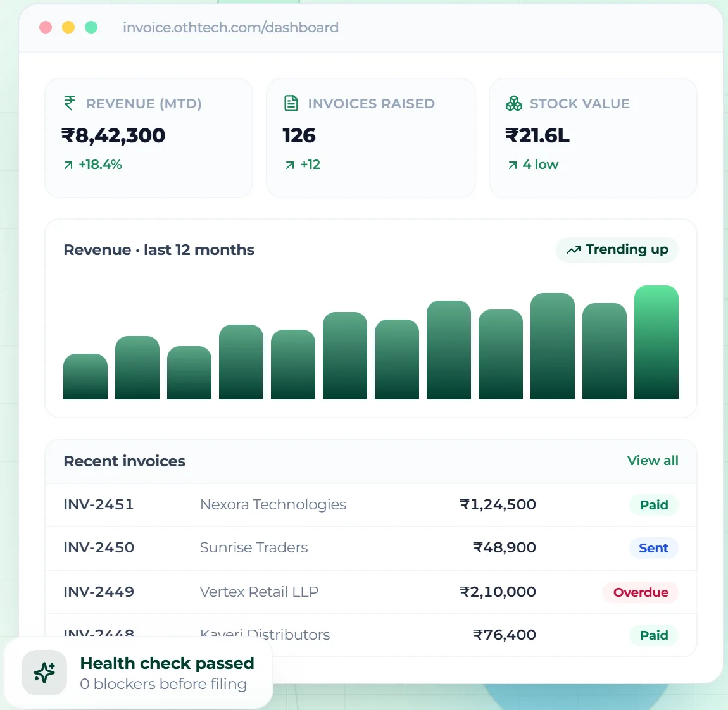Click the boxes icon beside Stock Value
The width and height of the screenshot is (728, 710).
click(x=513, y=103)
